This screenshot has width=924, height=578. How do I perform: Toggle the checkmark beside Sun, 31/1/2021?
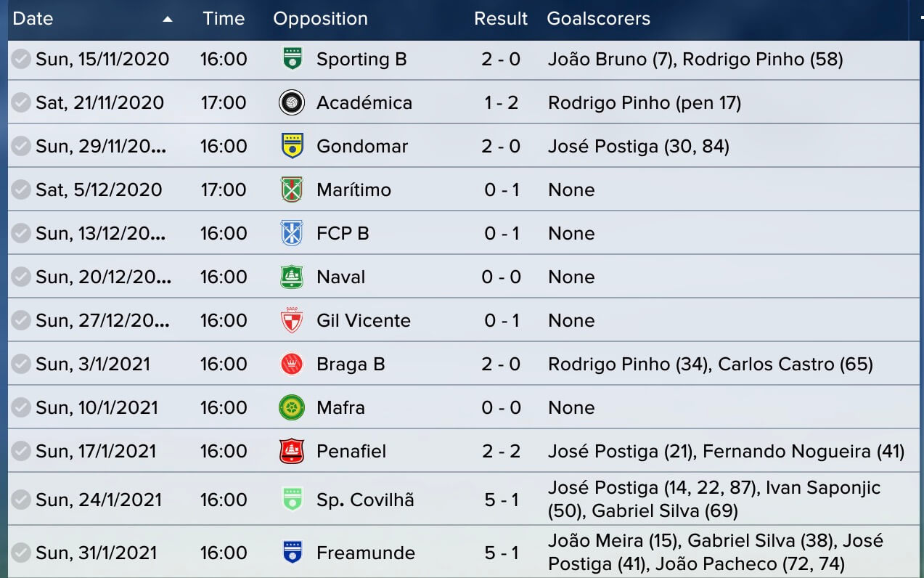(x=21, y=553)
